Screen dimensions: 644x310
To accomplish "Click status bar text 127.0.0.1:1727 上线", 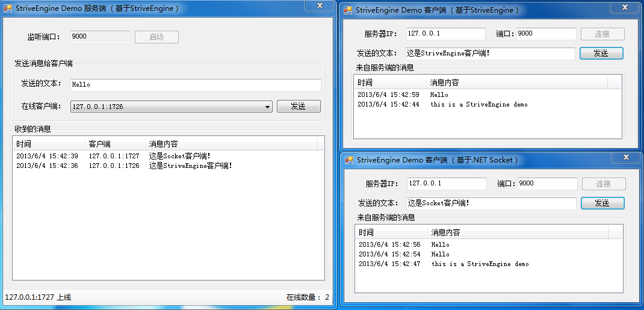I will pyautogui.click(x=38, y=297).
